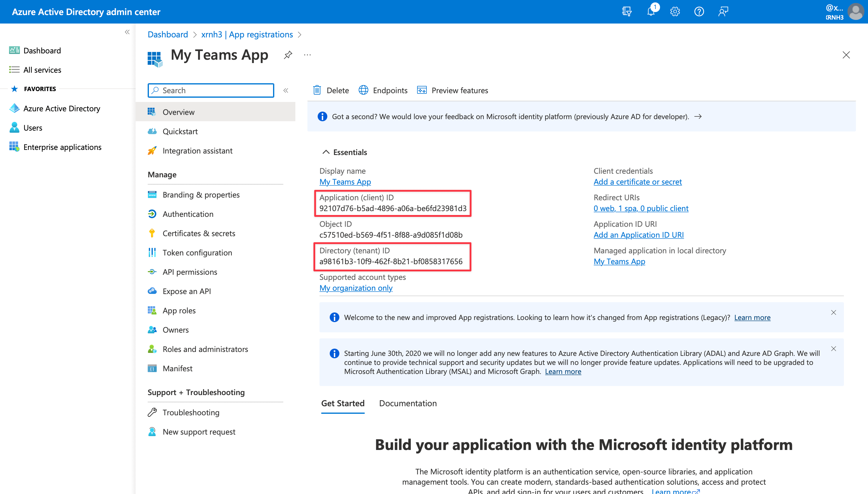868x494 pixels.
Task: Close the My Teams App blade
Action: click(846, 55)
